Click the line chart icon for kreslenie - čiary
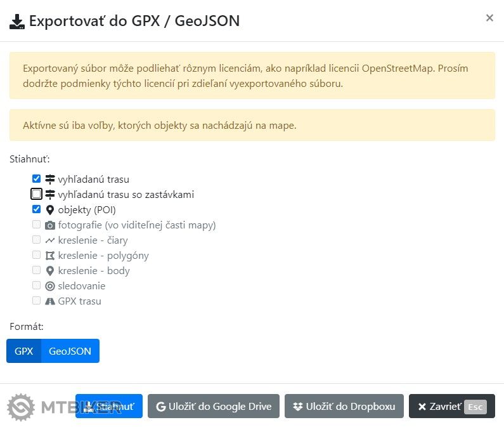Viewport: 504px width, 427px height. pyautogui.click(x=50, y=240)
